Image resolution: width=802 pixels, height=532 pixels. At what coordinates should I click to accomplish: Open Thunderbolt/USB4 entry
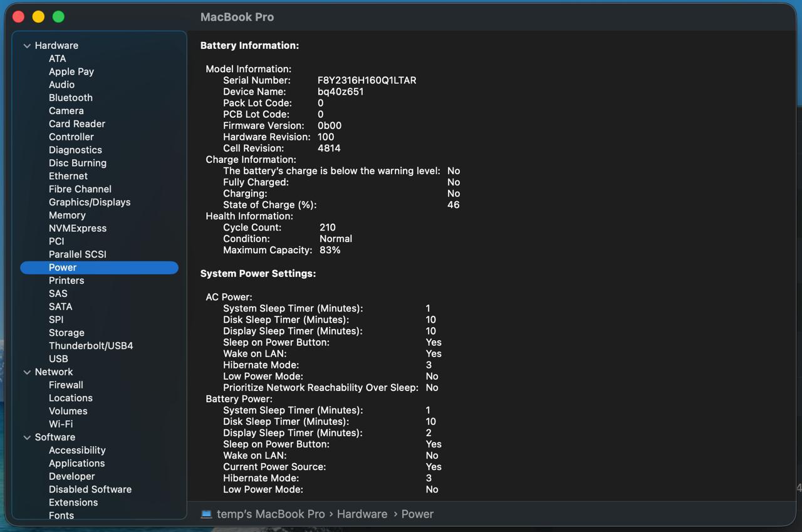tap(91, 346)
